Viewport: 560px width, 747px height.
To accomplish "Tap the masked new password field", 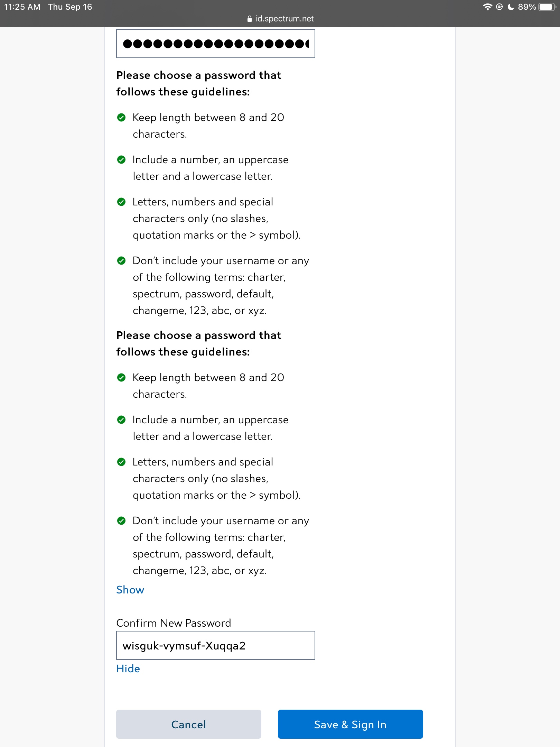I will point(215,44).
